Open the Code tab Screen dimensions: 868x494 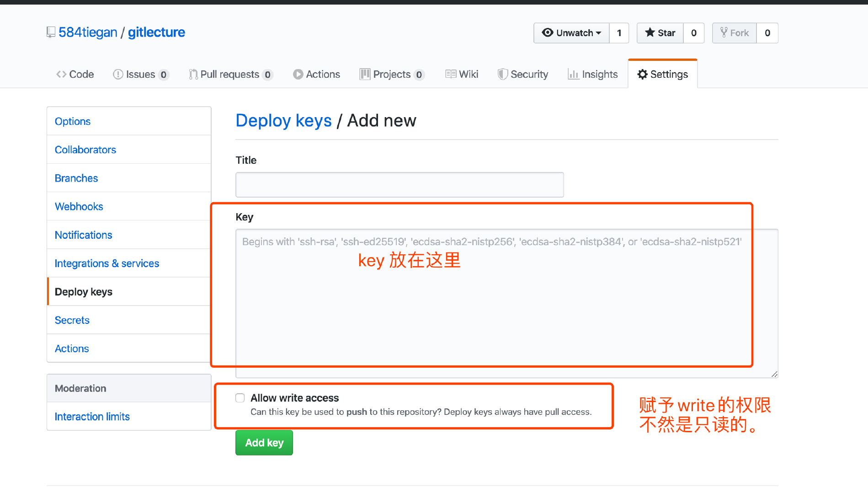pos(75,74)
